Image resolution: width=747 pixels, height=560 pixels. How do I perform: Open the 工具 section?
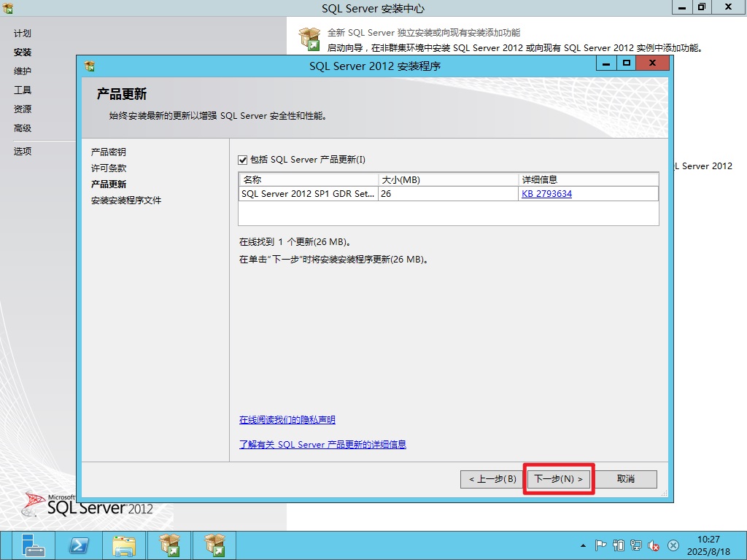[23, 90]
